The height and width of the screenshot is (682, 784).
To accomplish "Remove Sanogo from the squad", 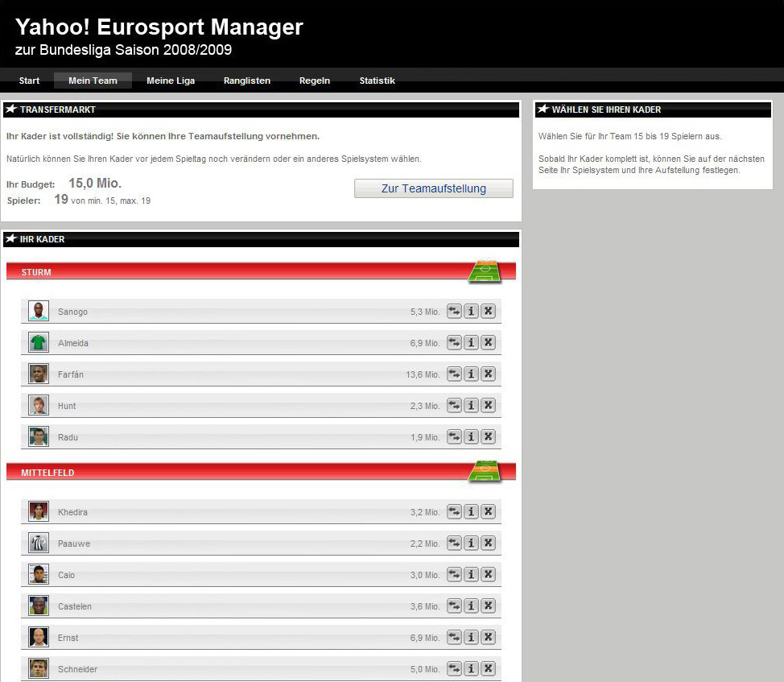I will tap(488, 311).
